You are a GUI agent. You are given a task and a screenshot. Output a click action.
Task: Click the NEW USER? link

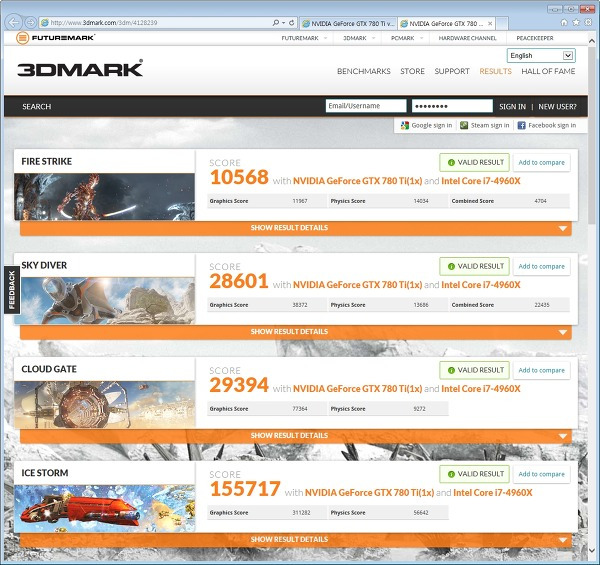(557, 107)
